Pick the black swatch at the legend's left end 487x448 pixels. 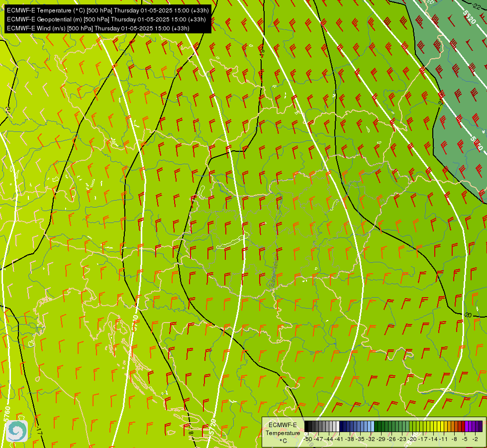(306, 426)
